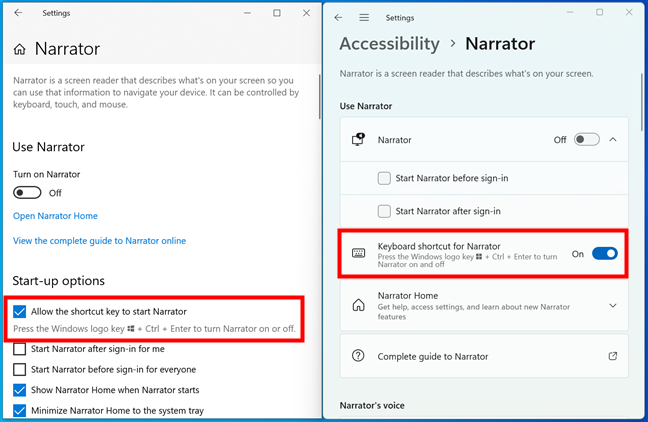Image resolution: width=648 pixels, height=422 pixels.
Task: Click the Use Narrator label in right window
Action: pyautogui.click(x=366, y=106)
